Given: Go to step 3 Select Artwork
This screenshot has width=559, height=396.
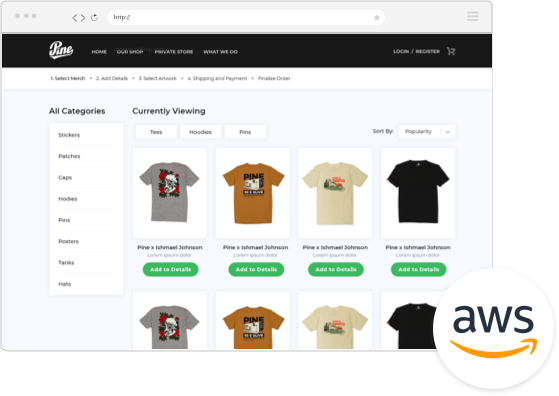Looking at the screenshot, I should coord(158,78).
